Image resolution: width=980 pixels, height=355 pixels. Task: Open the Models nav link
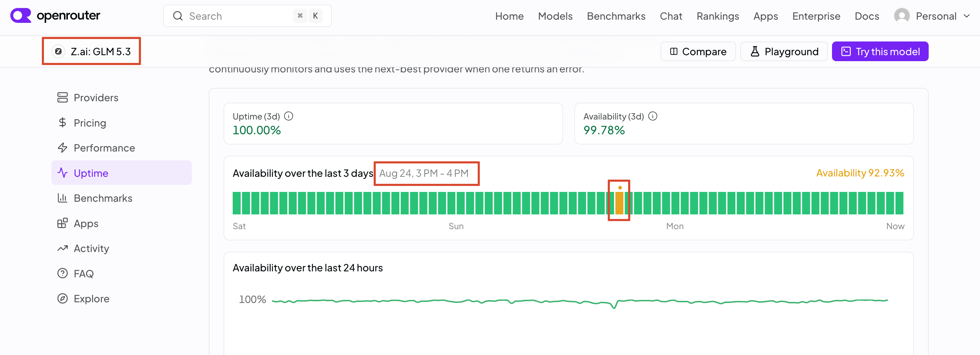[x=555, y=16]
